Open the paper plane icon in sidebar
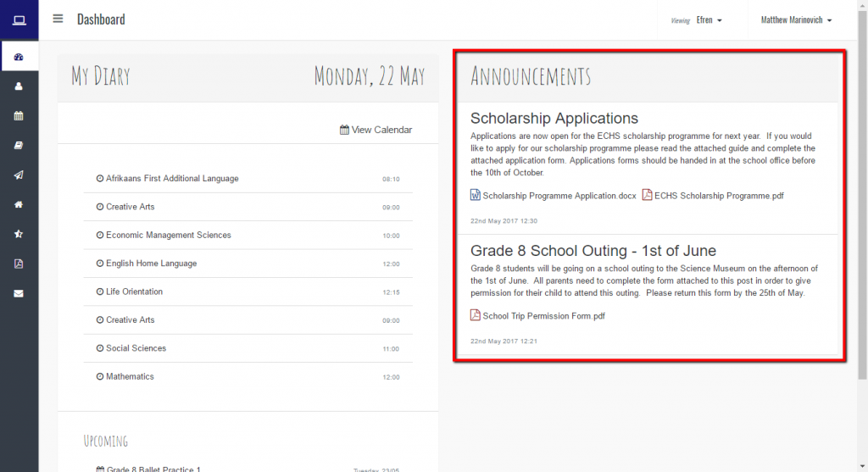The image size is (868, 472). 19,175
